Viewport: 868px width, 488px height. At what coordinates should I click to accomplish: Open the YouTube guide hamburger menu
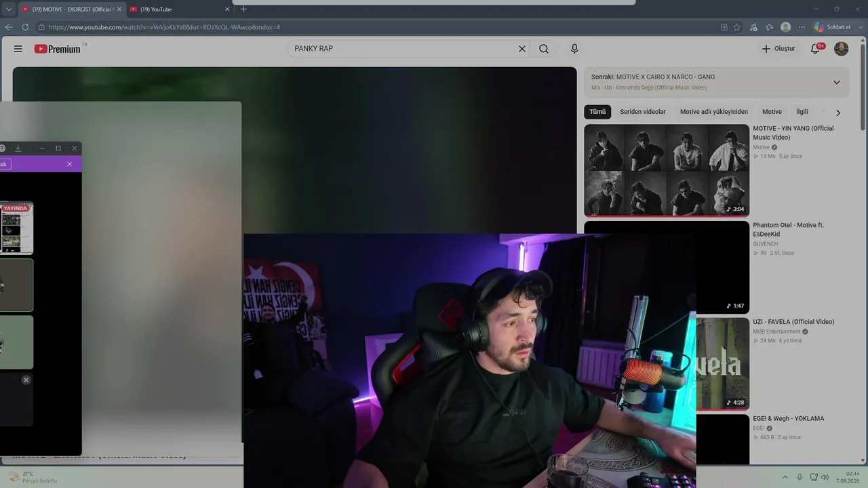pyautogui.click(x=18, y=49)
